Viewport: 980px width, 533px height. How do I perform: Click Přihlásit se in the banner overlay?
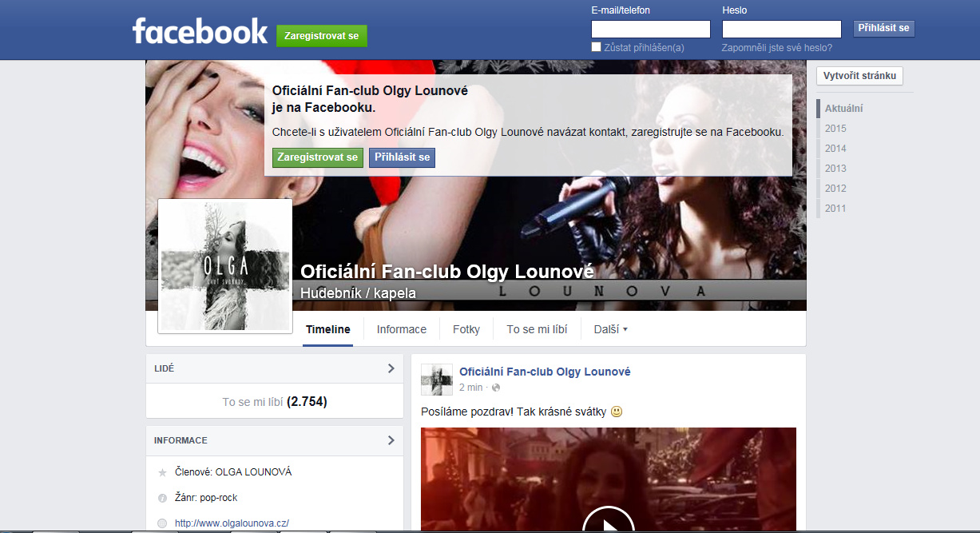click(x=403, y=157)
